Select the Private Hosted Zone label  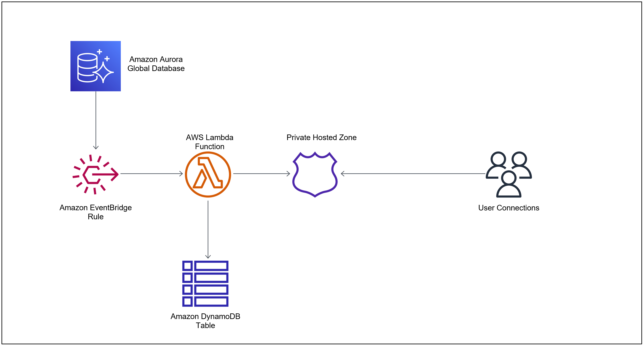click(321, 137)
